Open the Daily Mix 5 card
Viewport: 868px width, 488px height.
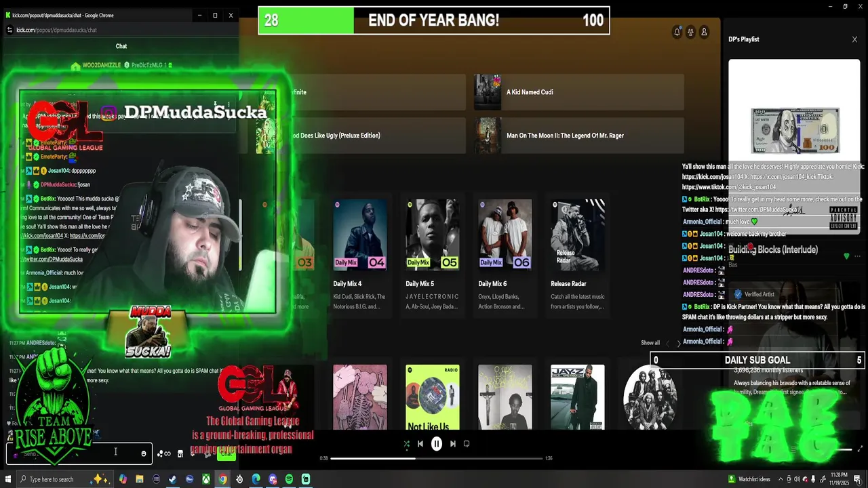(433, 254)
